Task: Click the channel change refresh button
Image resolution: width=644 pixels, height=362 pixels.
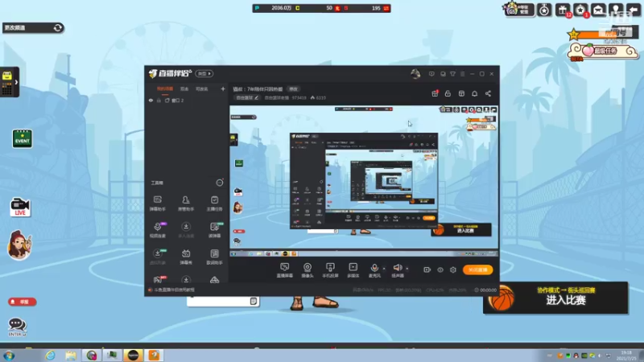Action: pyautogui.click(x=57, y=27)
